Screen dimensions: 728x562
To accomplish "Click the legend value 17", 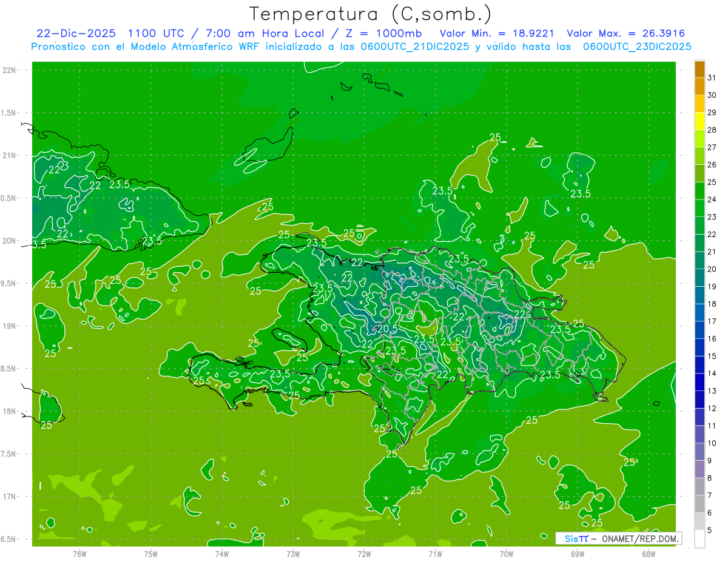I will (x=712, y=321).
